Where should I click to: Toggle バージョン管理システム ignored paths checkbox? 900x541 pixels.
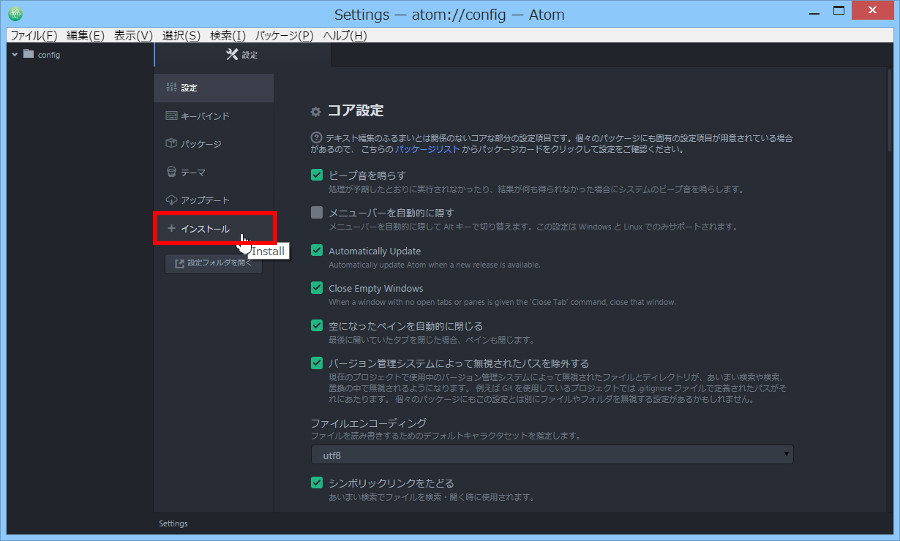tap(317, 363)
